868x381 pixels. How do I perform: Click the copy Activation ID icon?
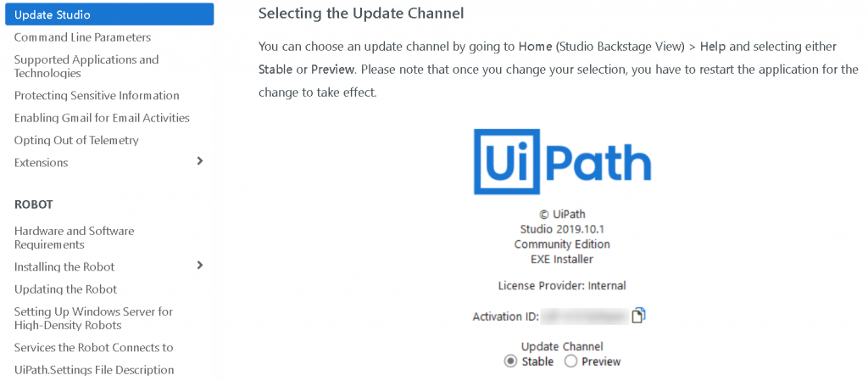pyautogui.click(x=639, y=316)
